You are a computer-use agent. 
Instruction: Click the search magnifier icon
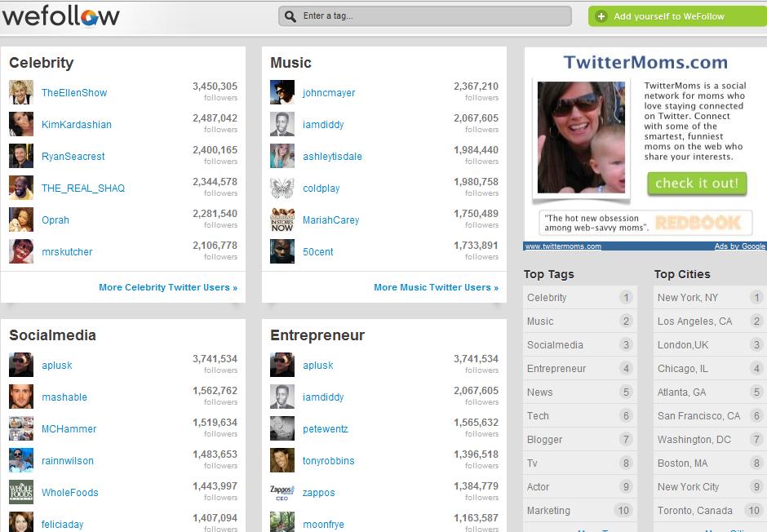(290, 16)
